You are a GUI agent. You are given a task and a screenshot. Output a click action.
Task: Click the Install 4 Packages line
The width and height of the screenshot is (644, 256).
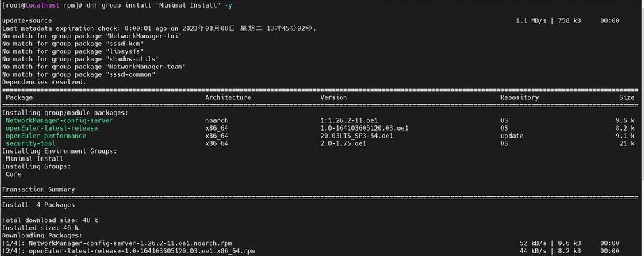point(38,205)
